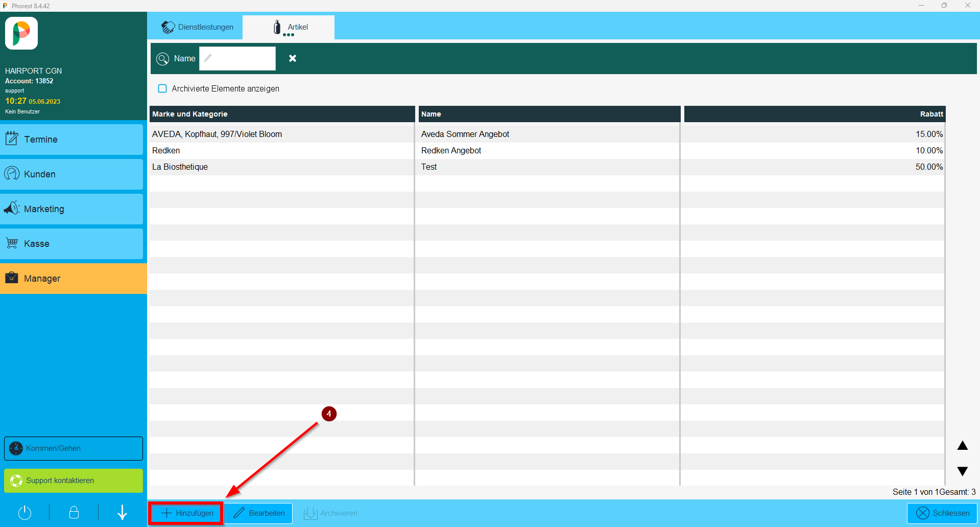This screenshot has height=527, width=980.
Task: Click the Archivieren button
Action: tap(330, 513)
